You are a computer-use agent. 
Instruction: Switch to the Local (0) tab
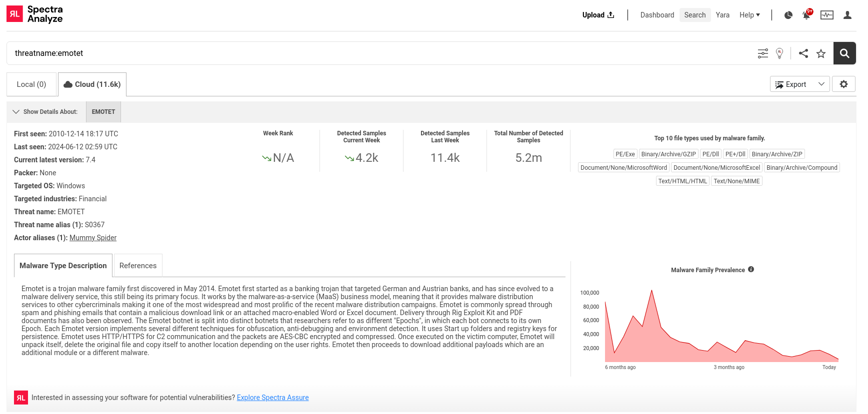click(31, 84)
